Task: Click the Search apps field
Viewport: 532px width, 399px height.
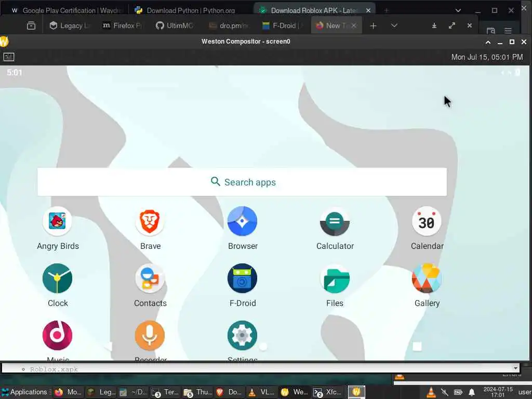Action: [x=242, y=182]
